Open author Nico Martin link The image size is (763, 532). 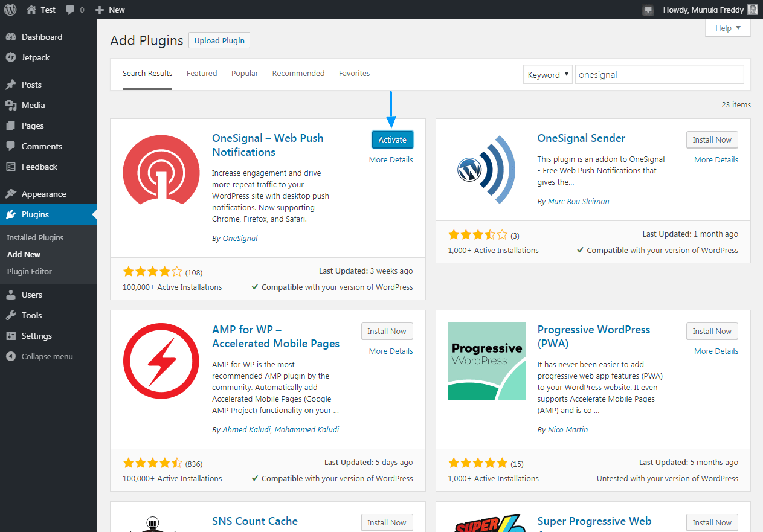[567, 429]
